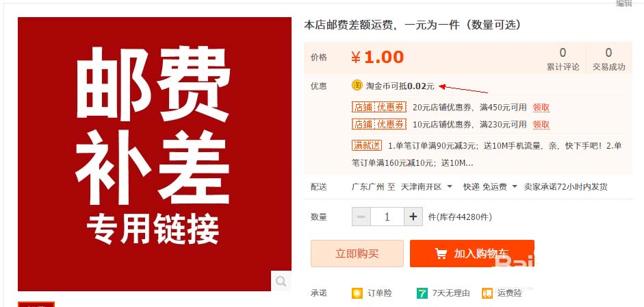This screenshot has width=644, height=307.
Task: Decrease quantity with the minus button
Action: coord(361,217)
